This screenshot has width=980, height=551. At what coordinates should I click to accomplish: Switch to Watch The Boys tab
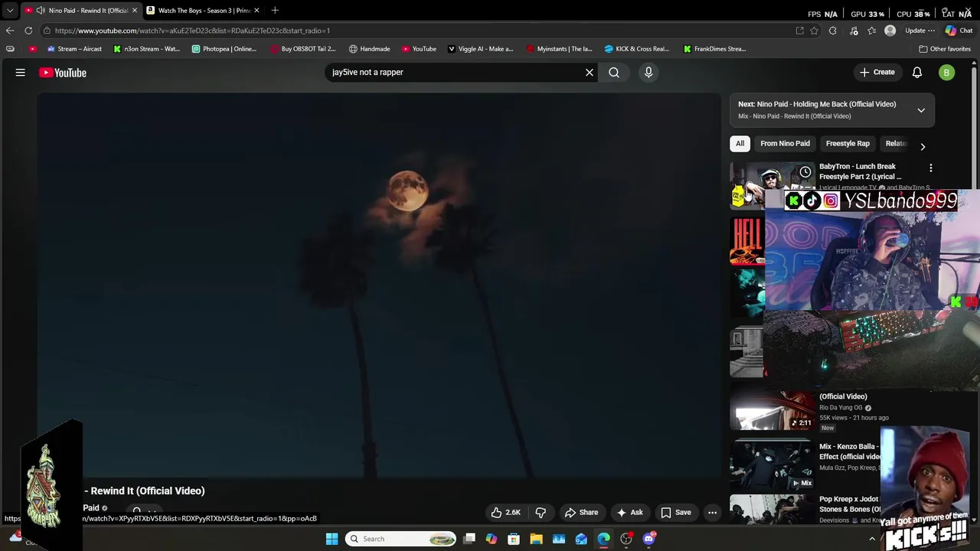tap(203, 10)
